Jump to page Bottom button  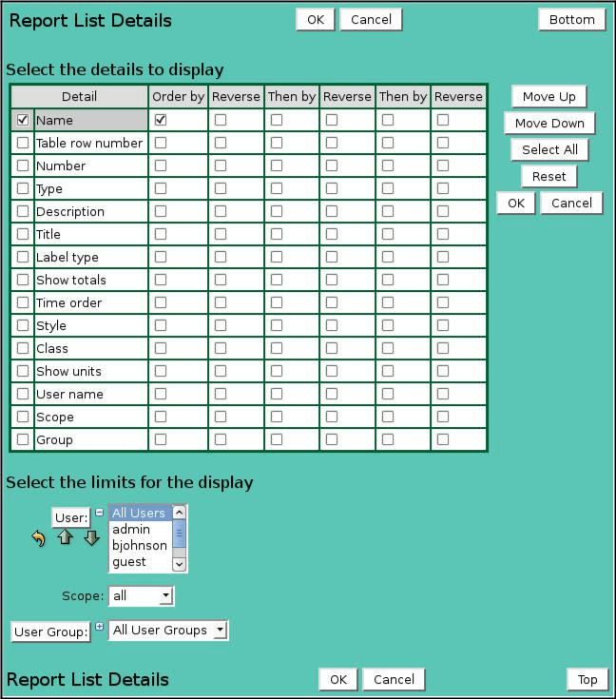point(572,20)
